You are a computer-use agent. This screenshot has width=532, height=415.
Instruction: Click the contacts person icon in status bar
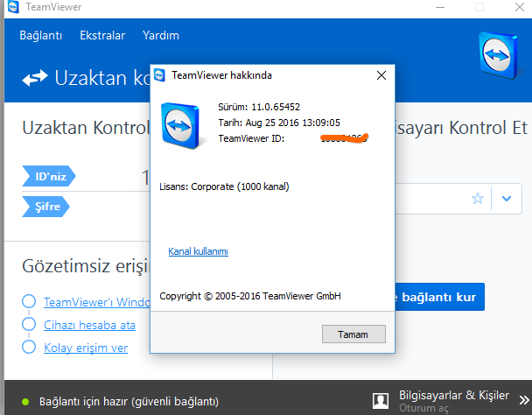pos(381,401)
